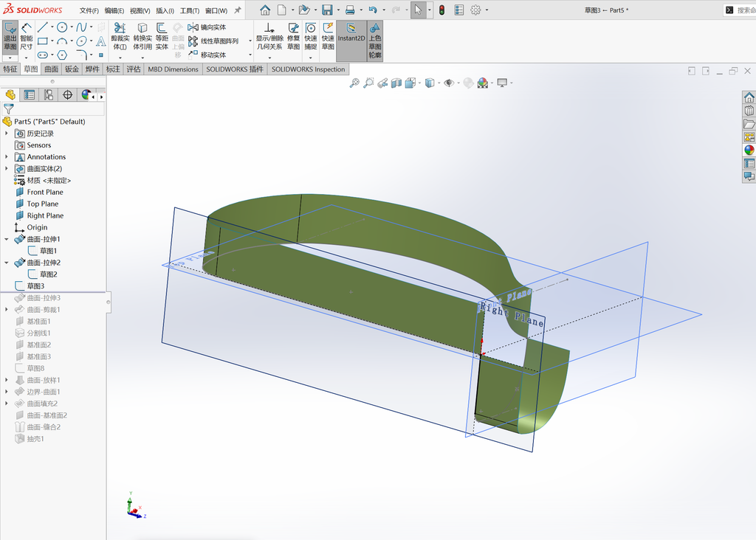756x540 pixels.
Task: Expand the 曲面实体(2) tree node
Action: pos(6,169)
